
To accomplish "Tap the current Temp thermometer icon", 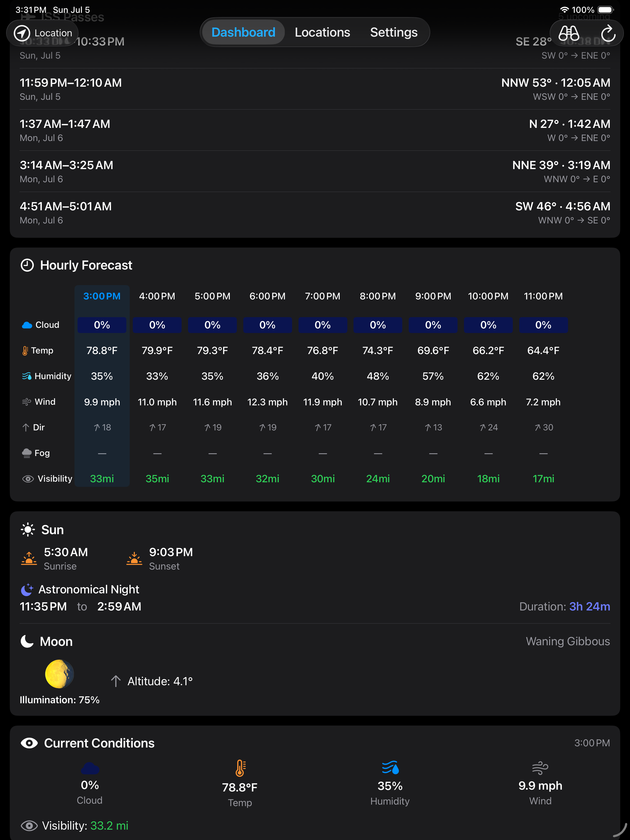I will pos(240,768).
